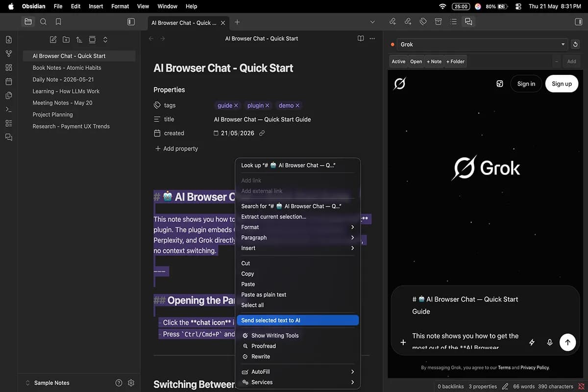The height and width of the screenshot is (392, 588).
Task: Open AI chat ribbon icon
Action: click(9, 137)
